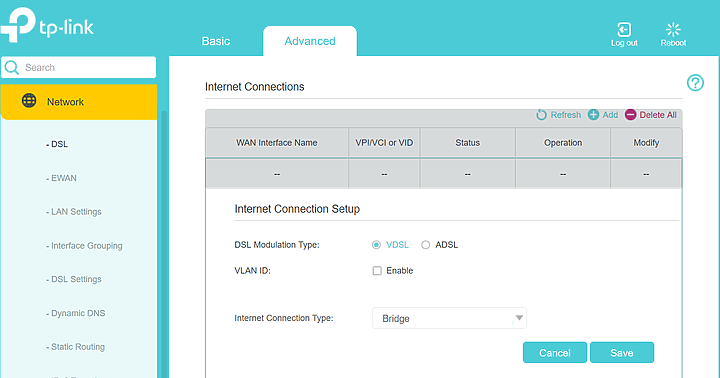This screenshot has height=378, width=720.
Task: Click the Delete All minus icon
Action: 630,115
